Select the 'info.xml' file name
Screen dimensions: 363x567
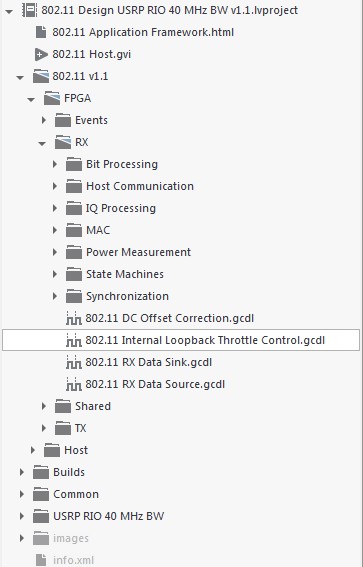(73, 560)
